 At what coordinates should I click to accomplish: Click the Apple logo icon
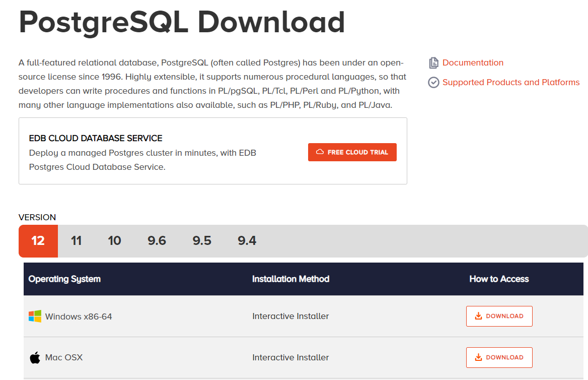pos(35,357)
